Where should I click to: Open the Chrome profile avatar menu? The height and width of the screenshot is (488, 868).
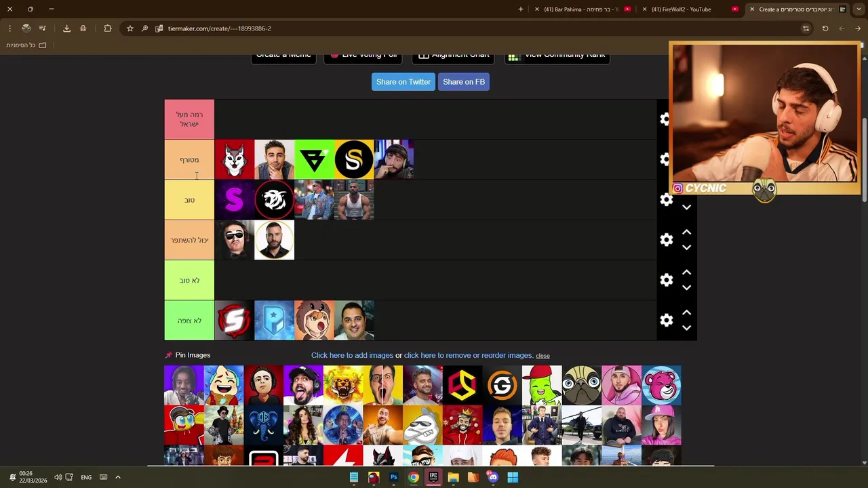[26, 28]
